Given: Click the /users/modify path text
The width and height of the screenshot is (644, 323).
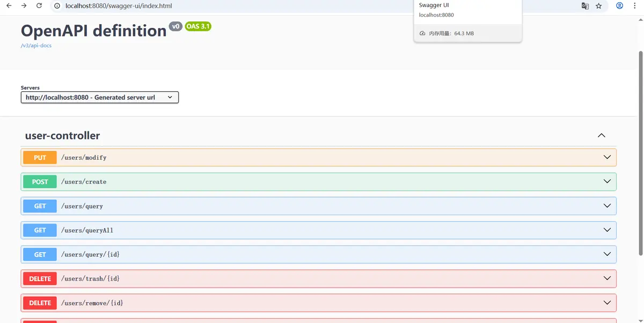Looking at the screenshot, I should [84, 158].
